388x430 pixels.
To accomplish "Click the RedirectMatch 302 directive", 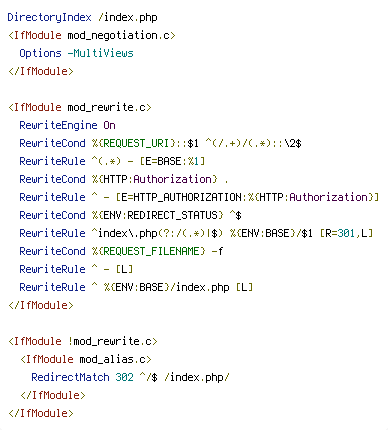I will (x=82, y=377).
